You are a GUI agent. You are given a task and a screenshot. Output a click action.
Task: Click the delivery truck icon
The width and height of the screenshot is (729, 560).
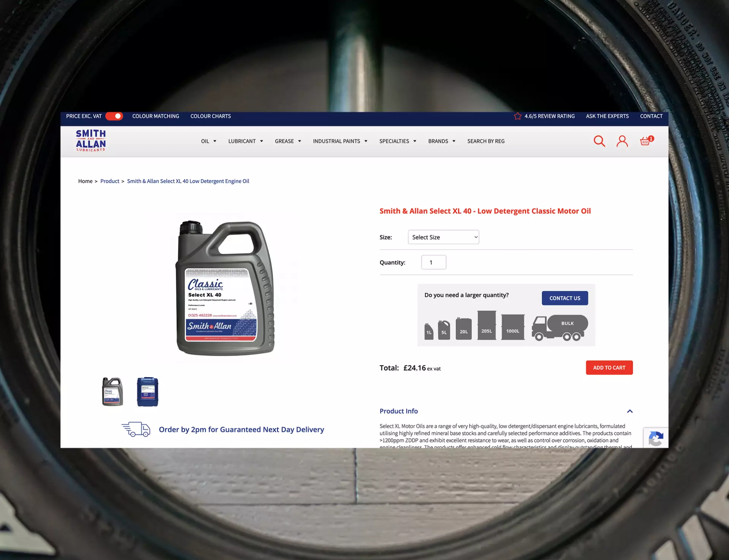pyautogui.click(x=136, y=429)
